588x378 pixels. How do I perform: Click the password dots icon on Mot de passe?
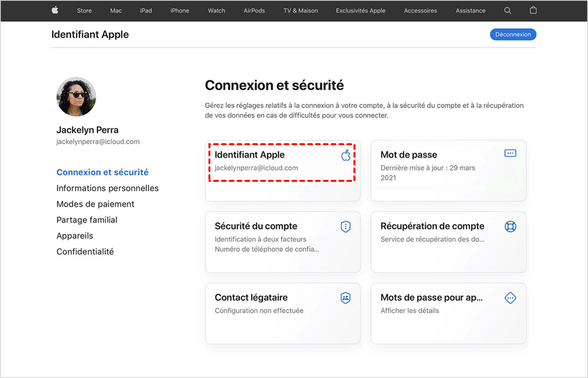tap(510, 153)
